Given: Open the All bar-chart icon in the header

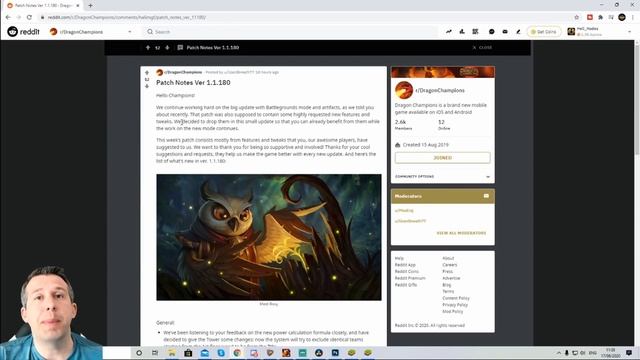Looking at the screenshot, I should (x=462, y=31).
